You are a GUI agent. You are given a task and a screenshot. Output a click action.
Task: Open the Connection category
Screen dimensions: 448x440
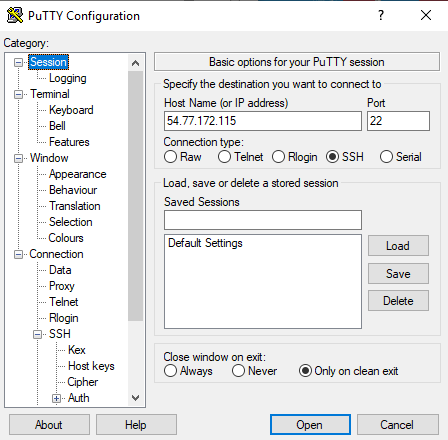tap(56, 254)
